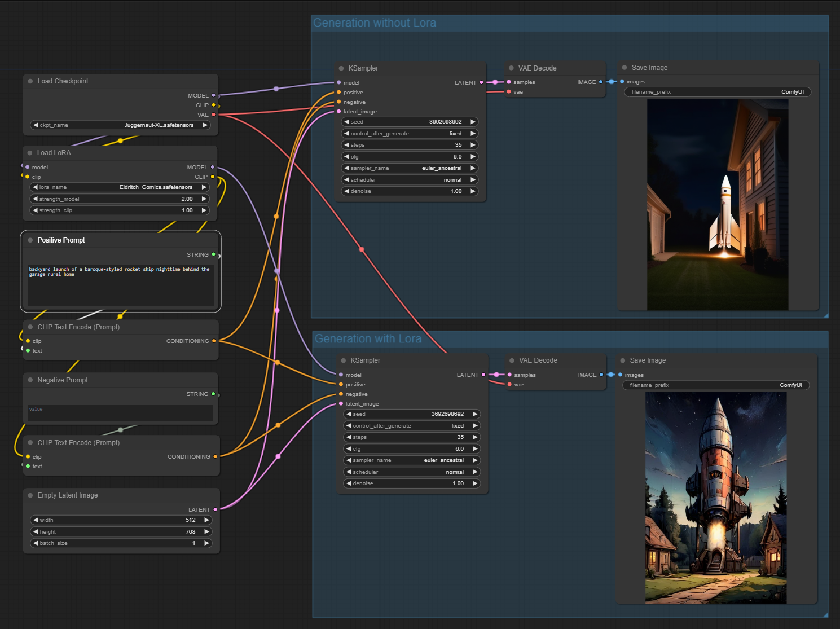Viewport: 840px width, 629px height.
Task: Click the latent_image input of KSampler in Generation without Lora
Action: [x=338, y=111]
